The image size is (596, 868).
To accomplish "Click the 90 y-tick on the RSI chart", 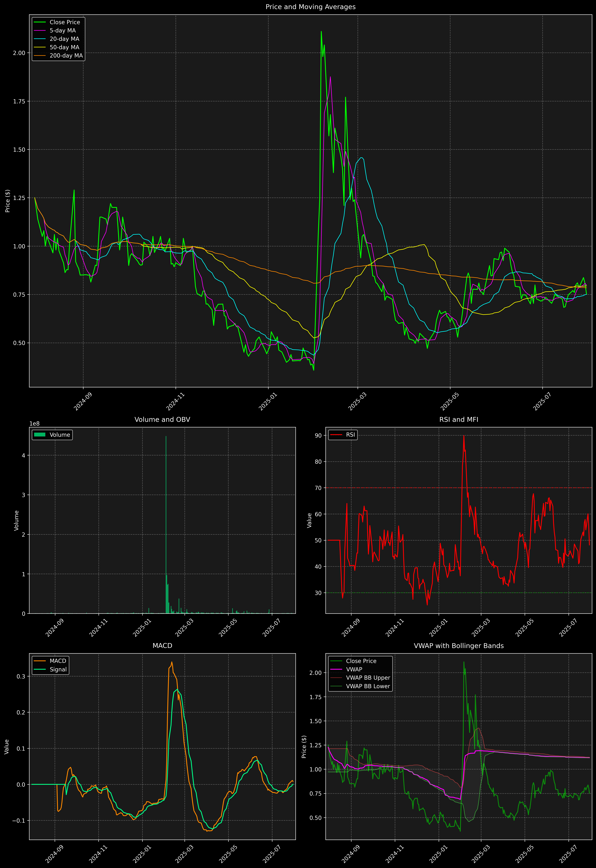I will pos(318,436).
